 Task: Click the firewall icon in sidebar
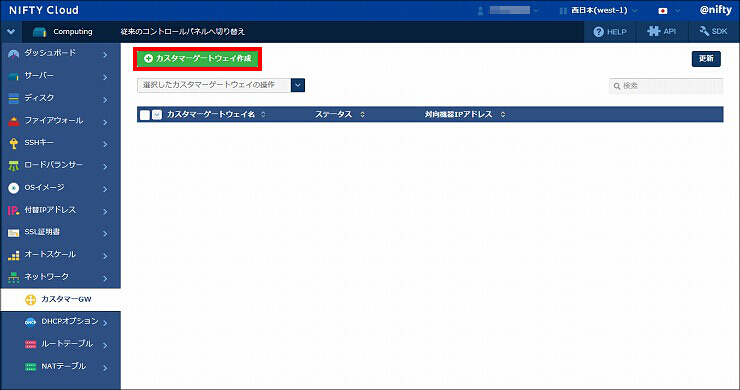[x=14, y=121]
